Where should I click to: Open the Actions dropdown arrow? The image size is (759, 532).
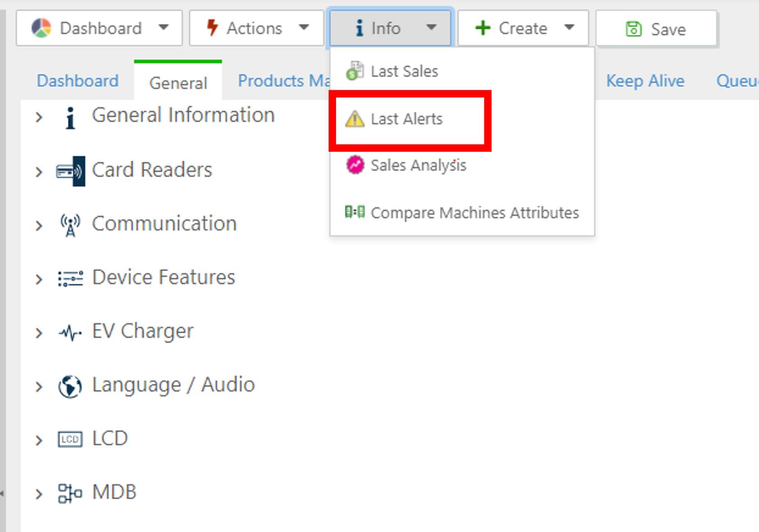(304, 27)
